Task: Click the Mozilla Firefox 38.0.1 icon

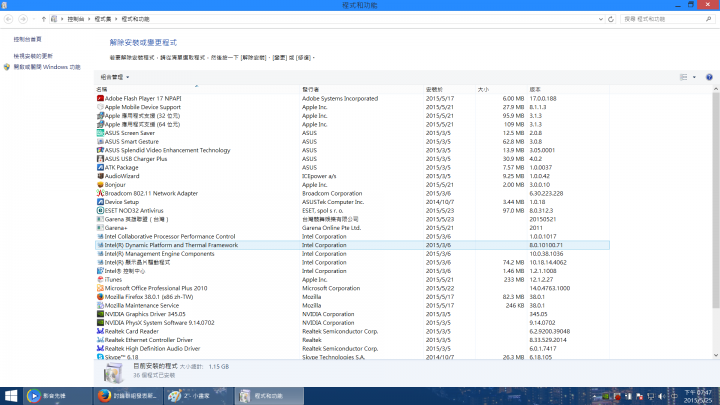Action: point(100,297)
